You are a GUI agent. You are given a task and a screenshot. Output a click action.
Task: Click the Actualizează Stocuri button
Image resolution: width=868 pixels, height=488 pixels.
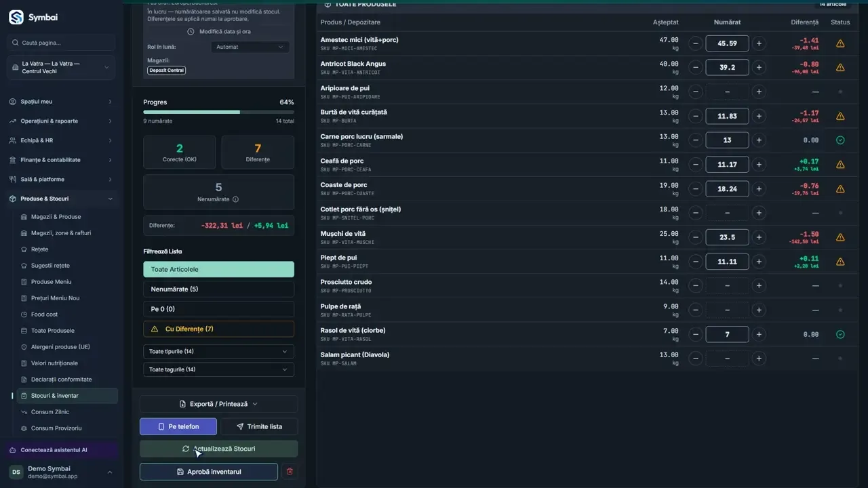218,449
